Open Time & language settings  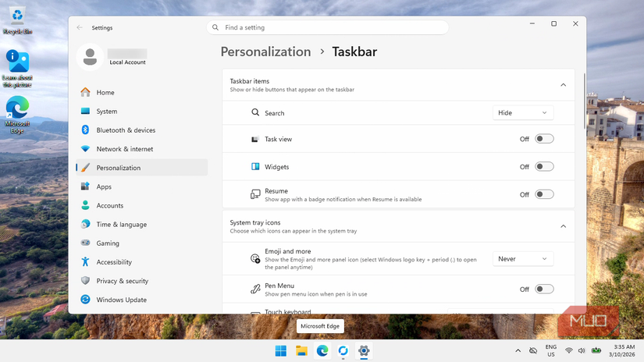[x=142, y=224]
